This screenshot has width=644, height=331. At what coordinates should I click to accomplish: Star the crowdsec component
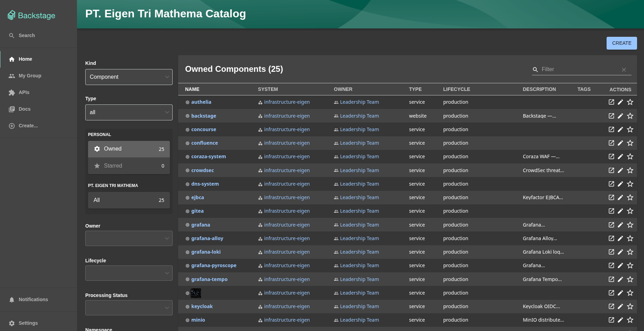(630, 170)
